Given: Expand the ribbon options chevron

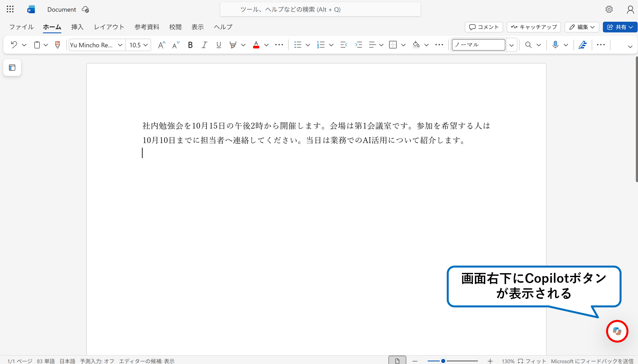Looking at the screenshot, I should point(630,46).
